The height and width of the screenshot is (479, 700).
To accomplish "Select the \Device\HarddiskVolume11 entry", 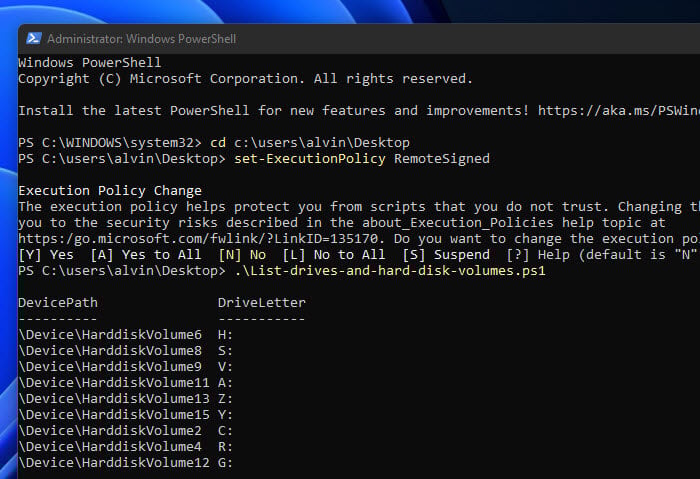I will click(114, 383).
